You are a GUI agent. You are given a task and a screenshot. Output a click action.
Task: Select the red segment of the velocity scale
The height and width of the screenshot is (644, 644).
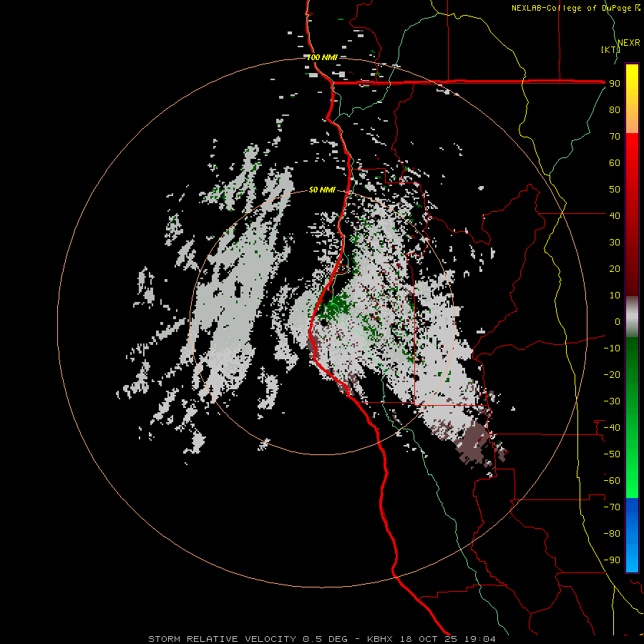[632, 215]
